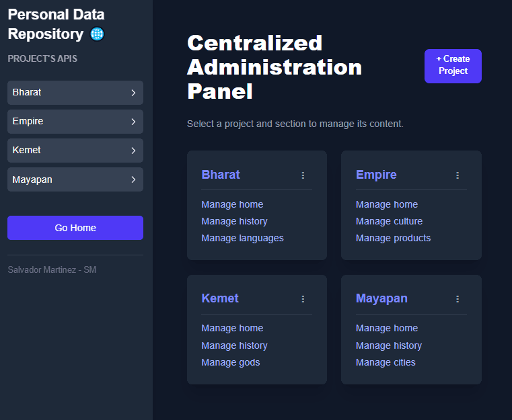The width and height of the screenshot is (512, 420).
Task: Expand the Kemet sidebar chevron
Action: (133, 151)
